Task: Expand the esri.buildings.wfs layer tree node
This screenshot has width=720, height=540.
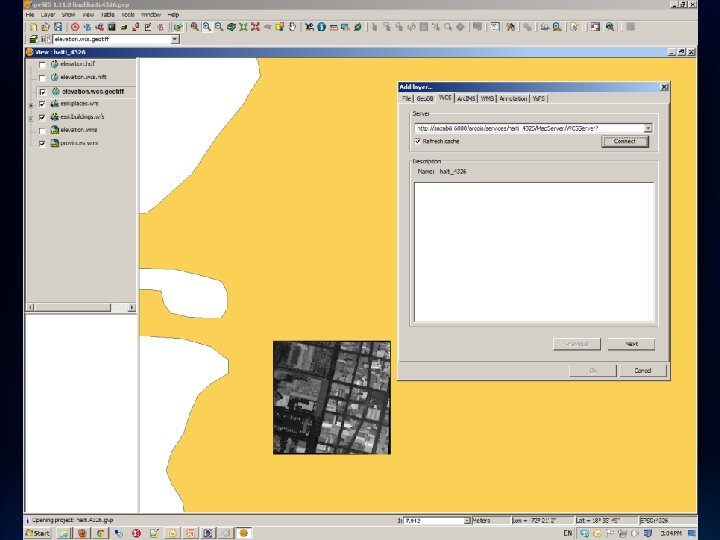Action: (x=29, y=117)
